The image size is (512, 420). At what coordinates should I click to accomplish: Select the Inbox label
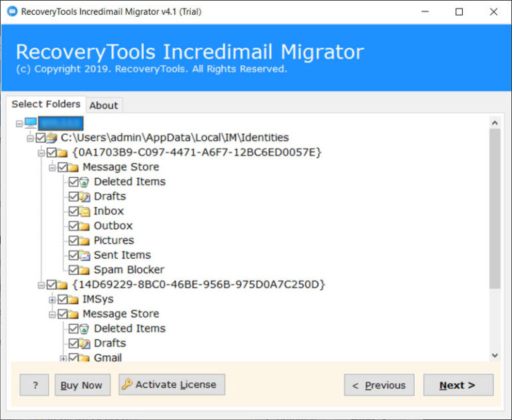click(109, 211)
